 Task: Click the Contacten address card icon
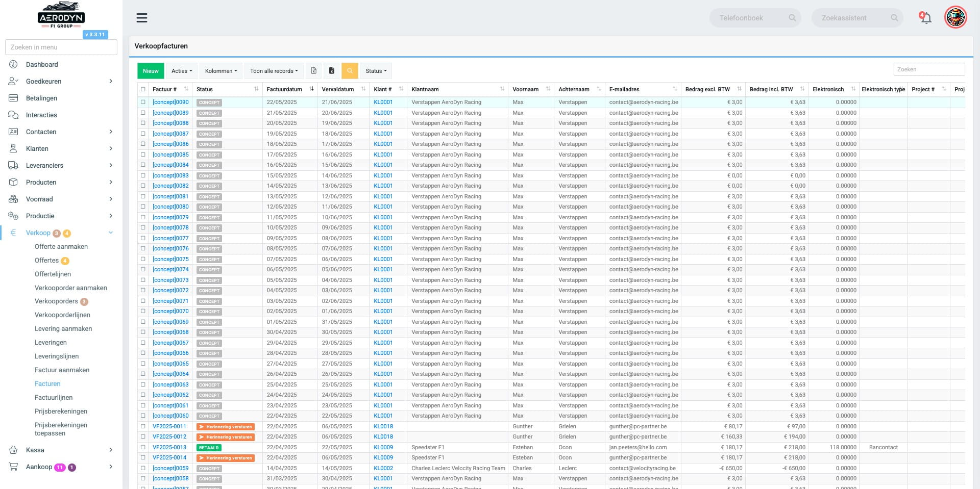click(13, 132)
